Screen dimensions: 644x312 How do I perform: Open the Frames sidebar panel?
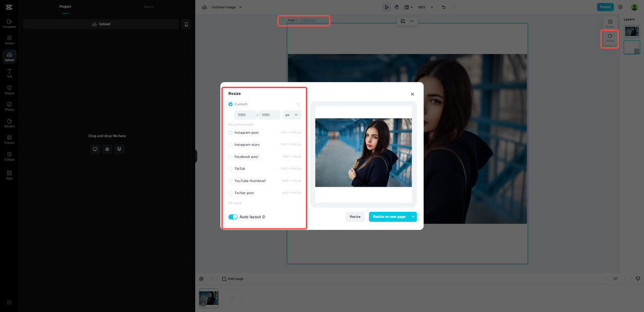click(9, 139)
